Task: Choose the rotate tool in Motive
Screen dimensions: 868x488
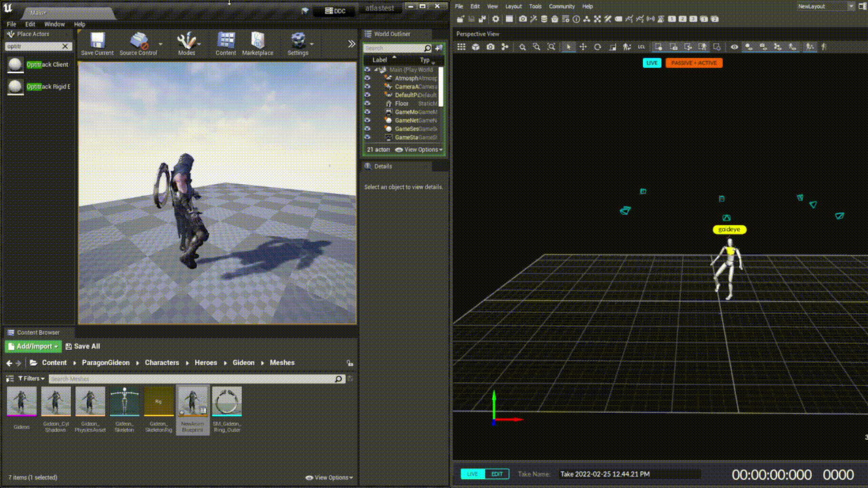Action: click(597, 47)
